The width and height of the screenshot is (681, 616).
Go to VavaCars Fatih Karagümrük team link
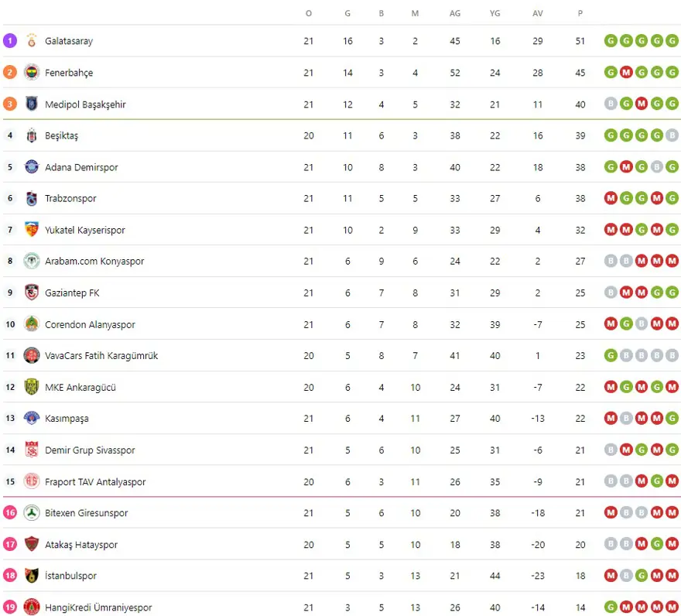[x=101, y=356]
